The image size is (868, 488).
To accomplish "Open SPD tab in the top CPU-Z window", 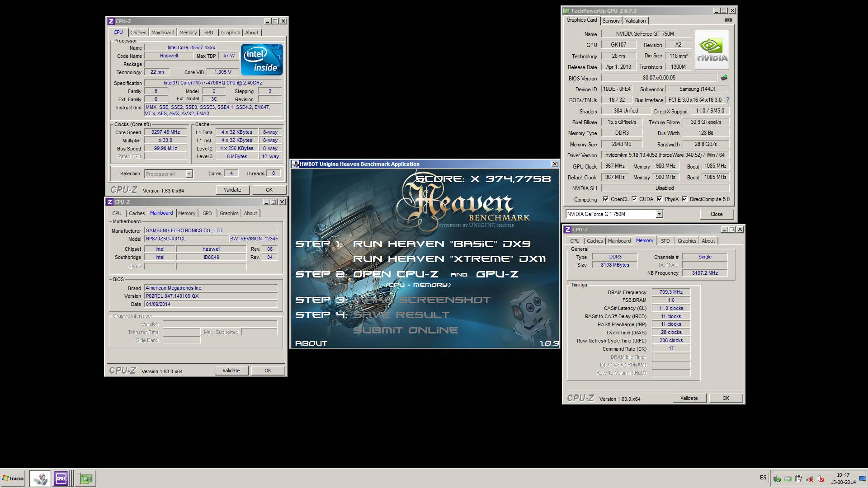I will [208, 33].
